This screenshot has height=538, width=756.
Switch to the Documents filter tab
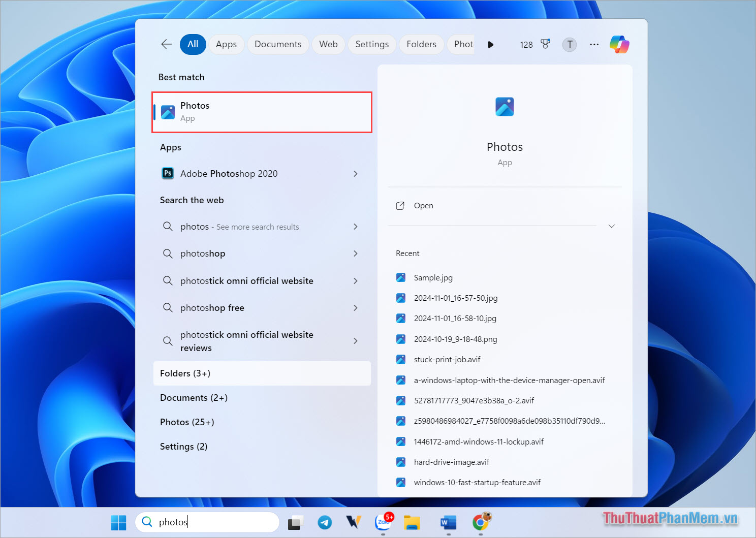click(277, 44)
